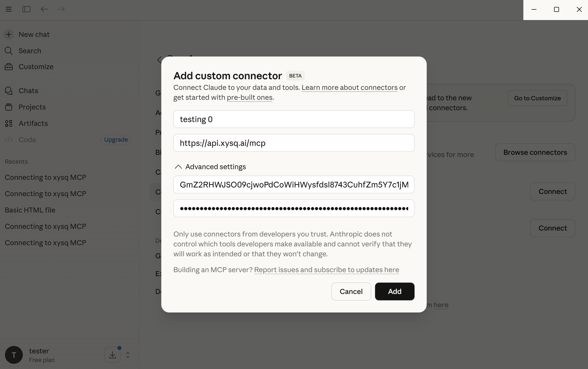Screen dimensions: 588x369
Task: Cancel the custom connector dialog
Action: point(351,291)
